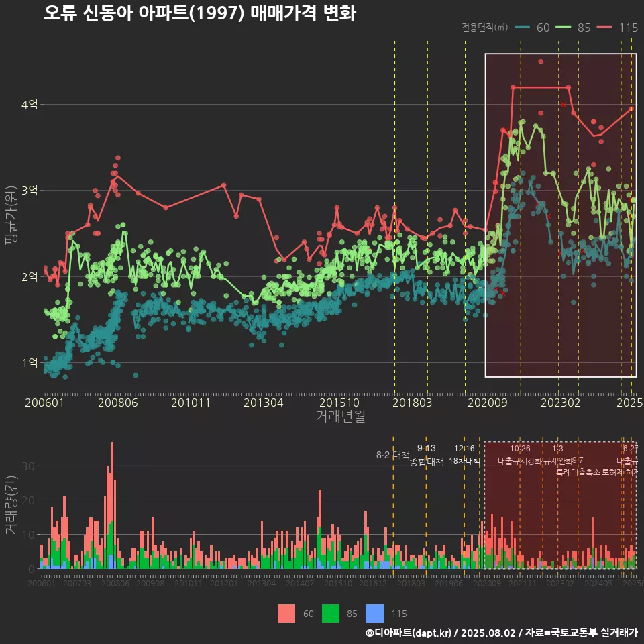
Task: Select the red 60 square in bottom legend
Action: coord(286,614)
